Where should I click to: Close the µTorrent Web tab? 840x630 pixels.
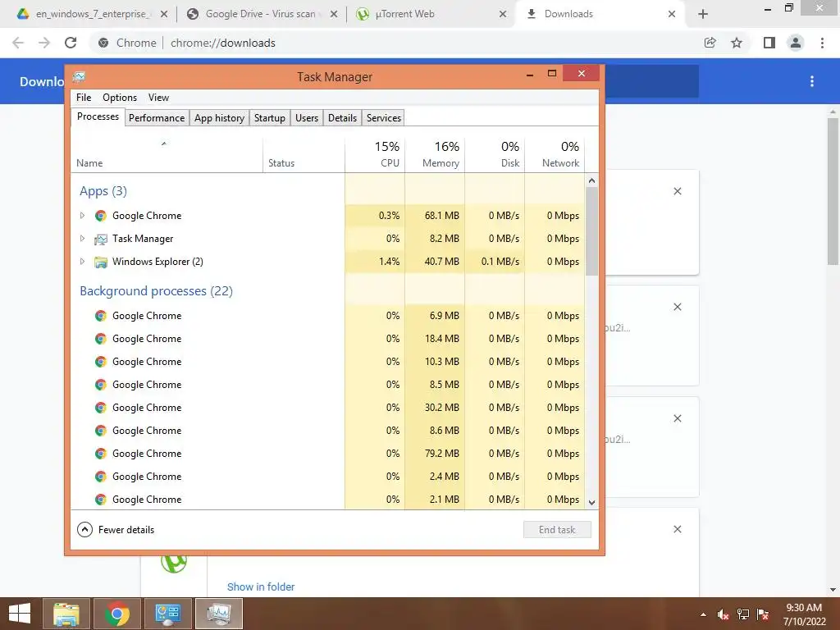(x=503, y=15)
